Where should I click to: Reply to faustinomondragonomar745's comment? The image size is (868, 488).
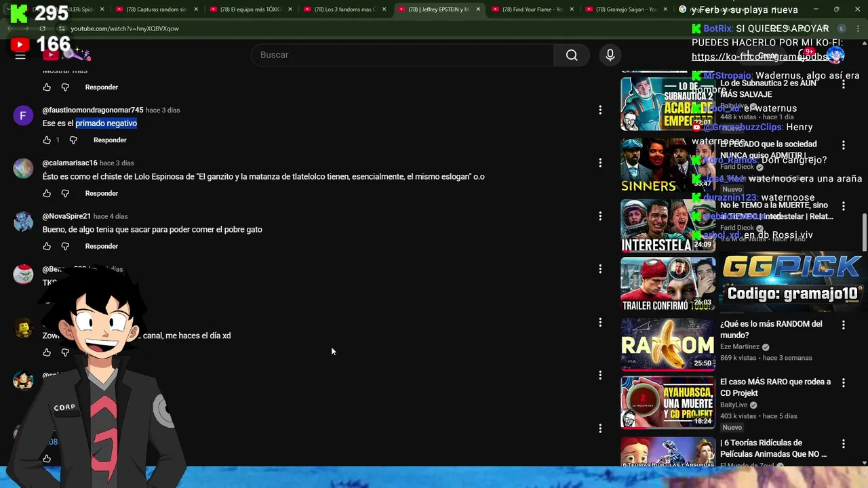[x=110, y=140]
